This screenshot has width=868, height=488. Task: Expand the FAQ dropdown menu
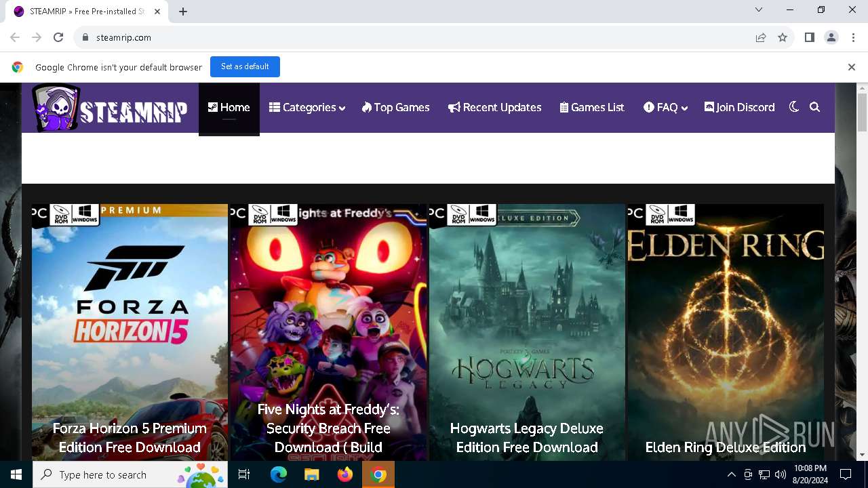(666, 108)
